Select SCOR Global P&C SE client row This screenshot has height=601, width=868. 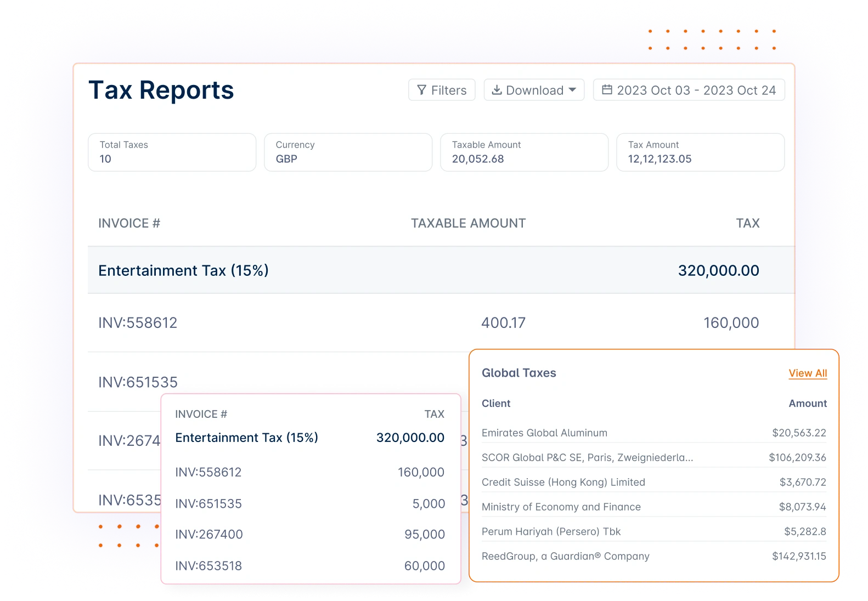654,457
